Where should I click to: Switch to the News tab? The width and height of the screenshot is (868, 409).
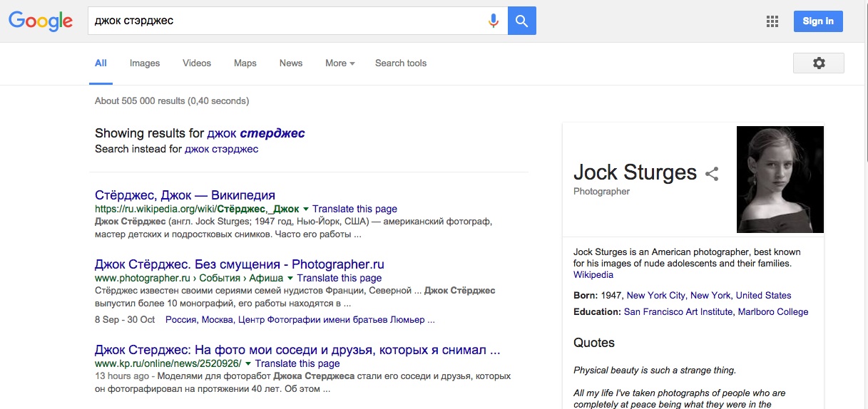pyautogui.click(x=291, y=63)
